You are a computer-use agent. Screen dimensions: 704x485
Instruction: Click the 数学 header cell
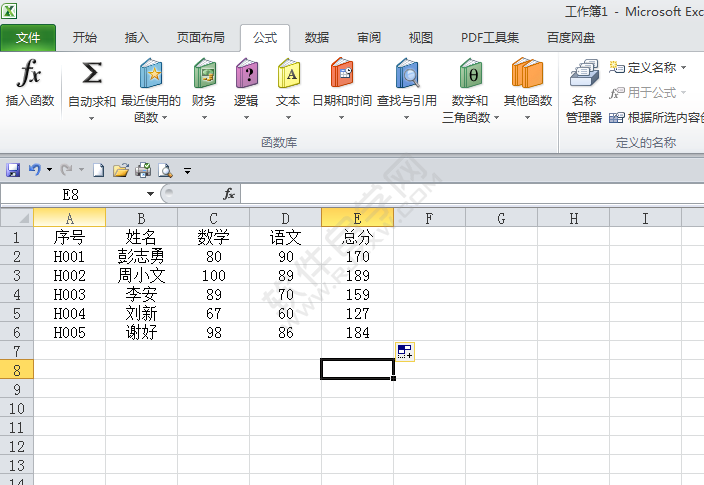[213, 237]
